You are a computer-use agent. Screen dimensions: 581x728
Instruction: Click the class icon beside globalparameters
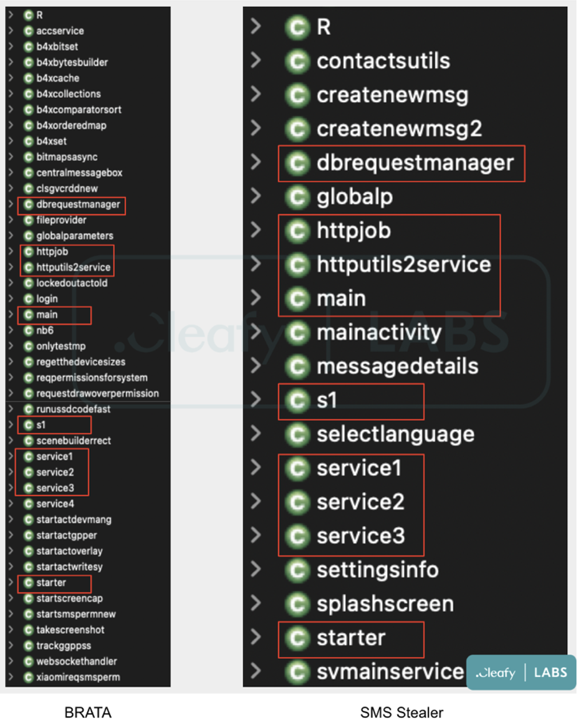point(29,236)
